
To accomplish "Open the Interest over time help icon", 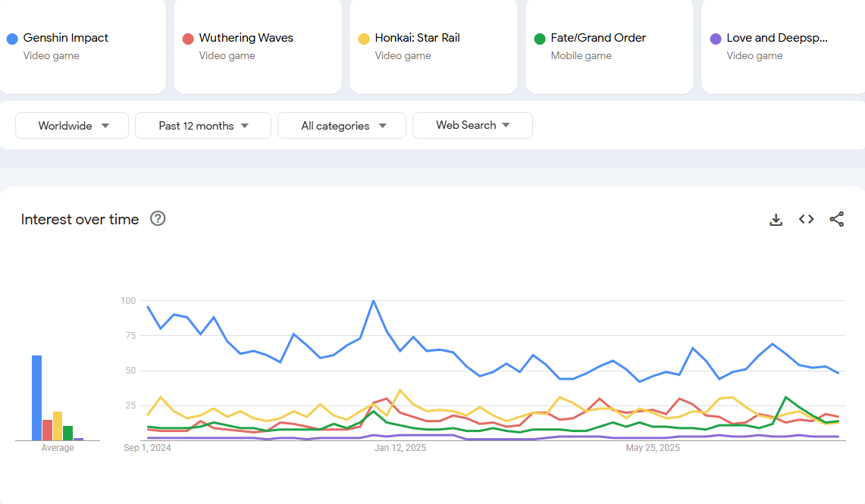I will coord(158,219).
